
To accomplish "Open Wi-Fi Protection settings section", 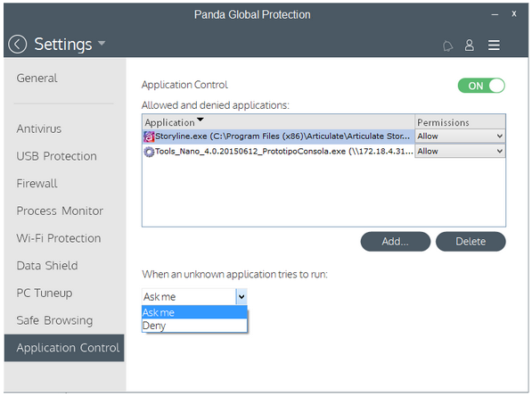I will pos(59,238).
